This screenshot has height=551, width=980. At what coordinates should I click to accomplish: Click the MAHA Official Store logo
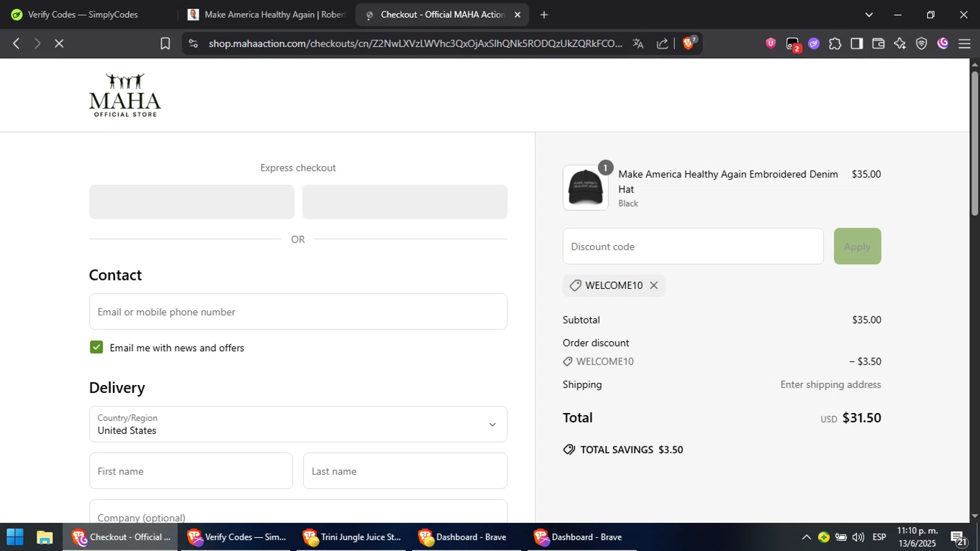pos(125,95)
